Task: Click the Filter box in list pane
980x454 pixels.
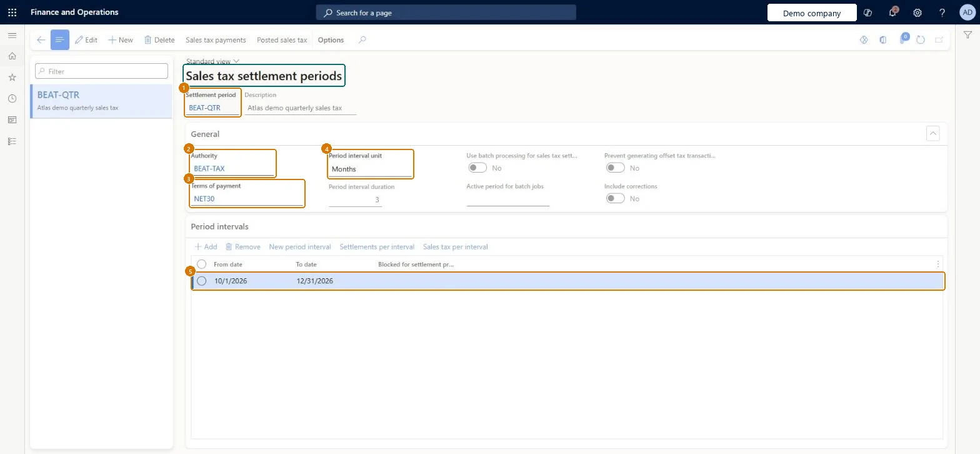Action: click(x=102, y=71)
